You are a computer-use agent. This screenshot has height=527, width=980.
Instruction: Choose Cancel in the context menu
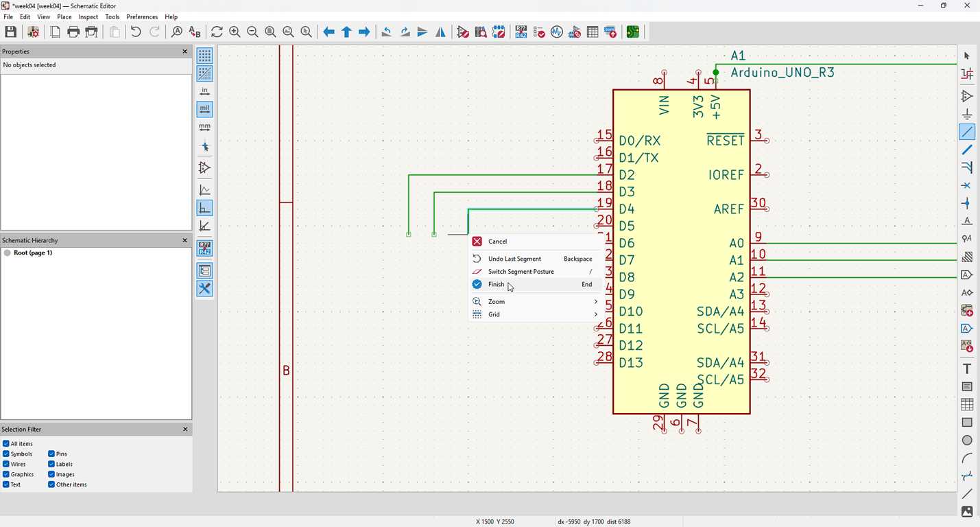[536, 242]
